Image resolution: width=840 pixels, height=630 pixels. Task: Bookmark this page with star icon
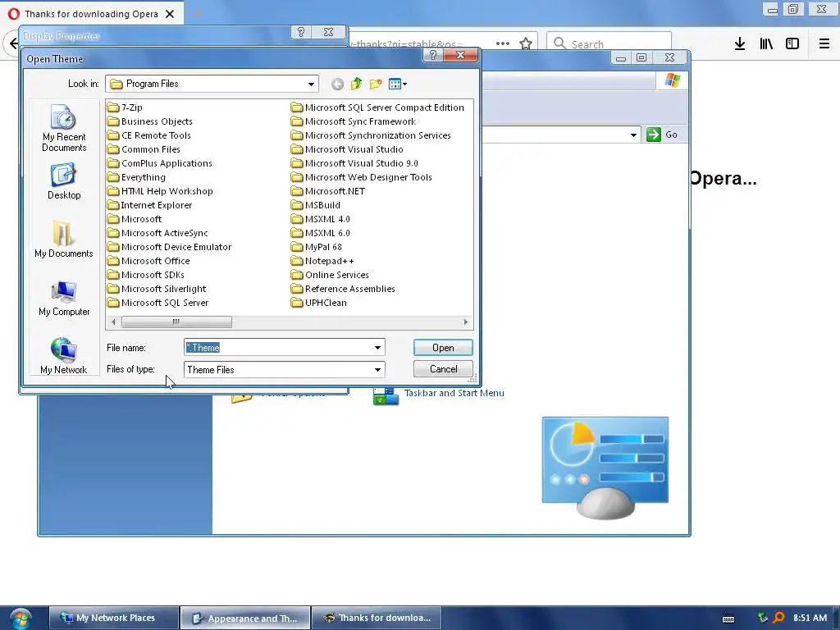point(526,43)
